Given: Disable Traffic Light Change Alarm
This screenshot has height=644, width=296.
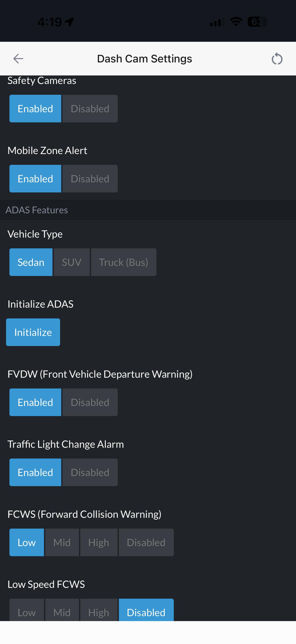Looking at the screenshot, I should point(90,472).
